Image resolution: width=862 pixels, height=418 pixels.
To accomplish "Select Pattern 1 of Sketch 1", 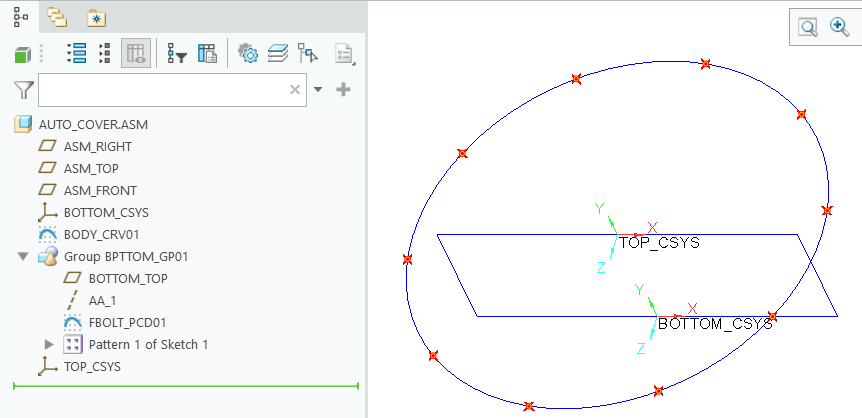I will coord(148,345).
